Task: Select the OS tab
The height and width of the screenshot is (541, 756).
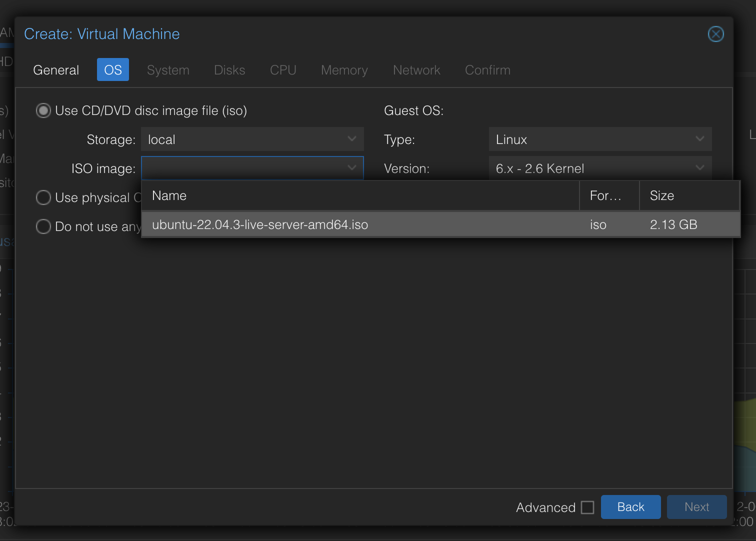Action: click(x=113, y=70)
